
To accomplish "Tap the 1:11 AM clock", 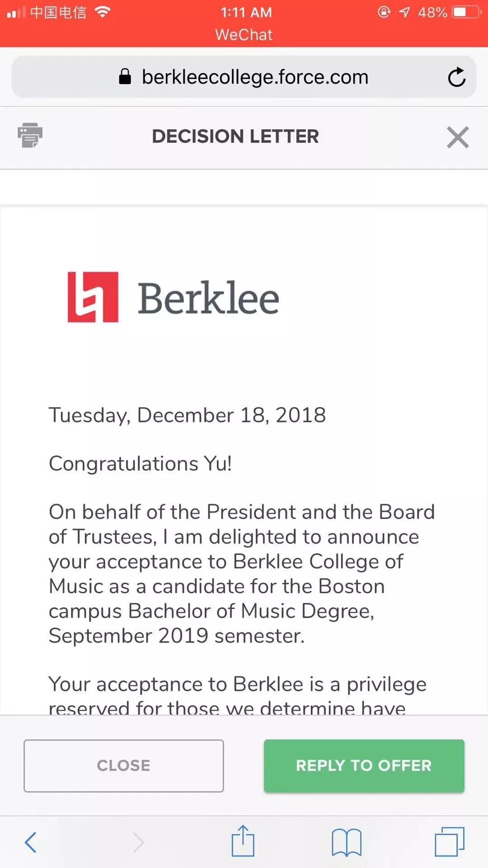I will pyautogui.click(x=246, y=12).
